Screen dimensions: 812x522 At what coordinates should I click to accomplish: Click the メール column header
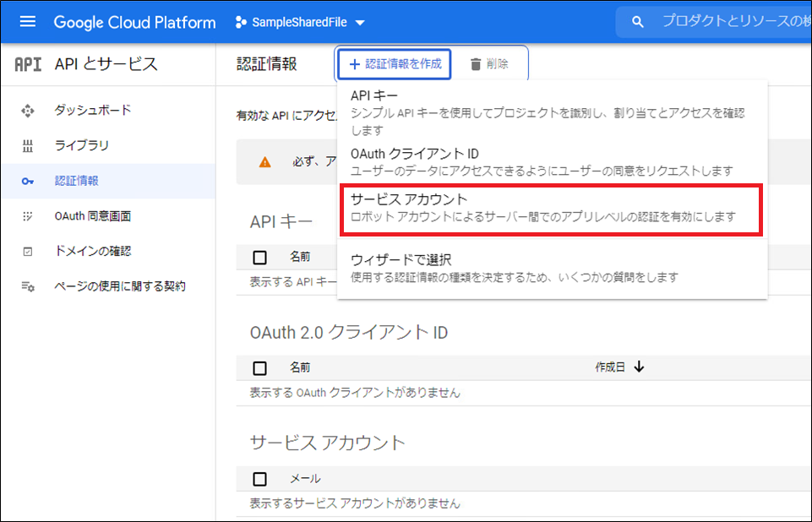click(x=304, y=479)
